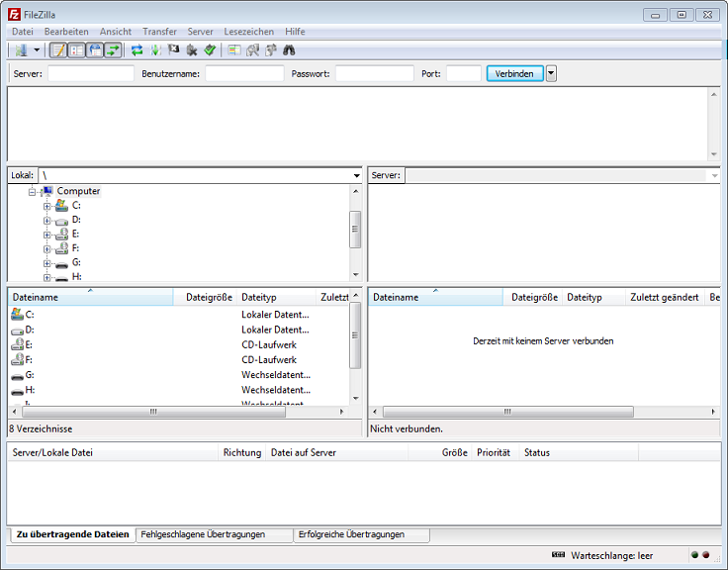Toggle directory comparison
This screenshot has width=728, height=570.
252,50
